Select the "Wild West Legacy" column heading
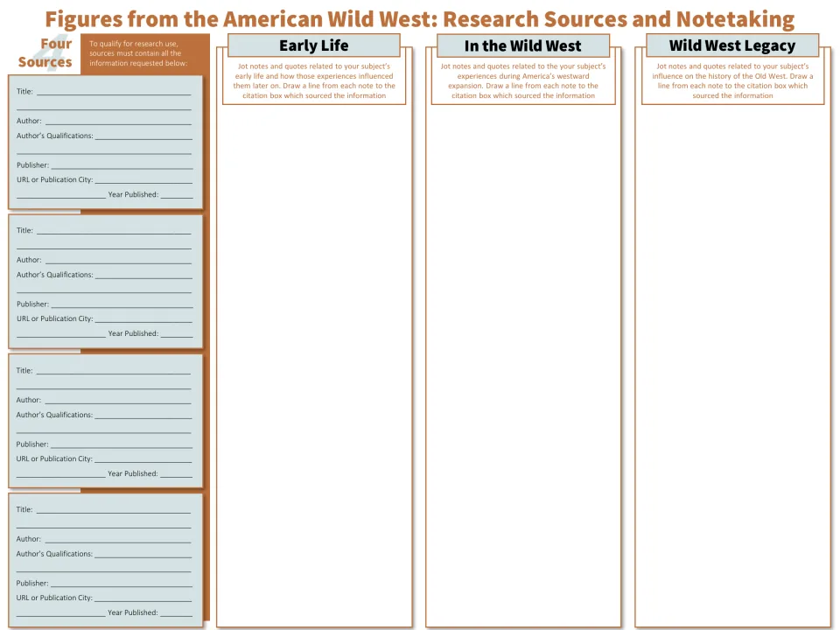840x630 pixels. coord(732,45)
